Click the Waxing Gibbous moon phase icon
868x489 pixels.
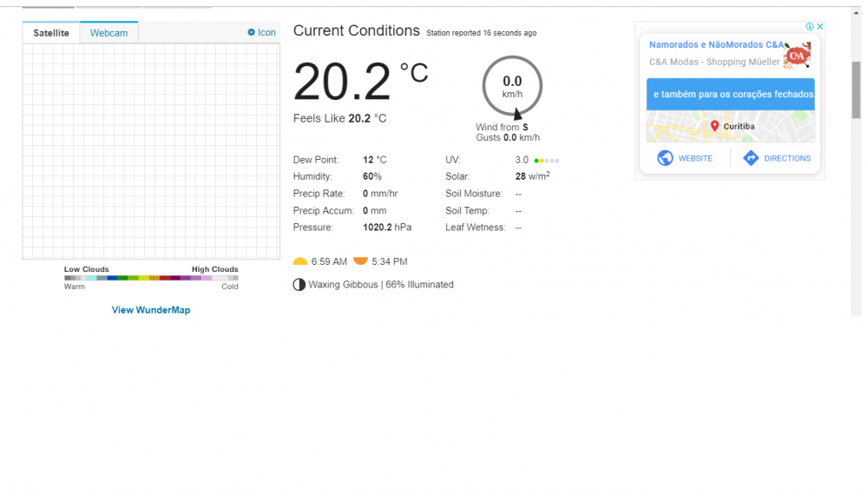tap(299, 285)
